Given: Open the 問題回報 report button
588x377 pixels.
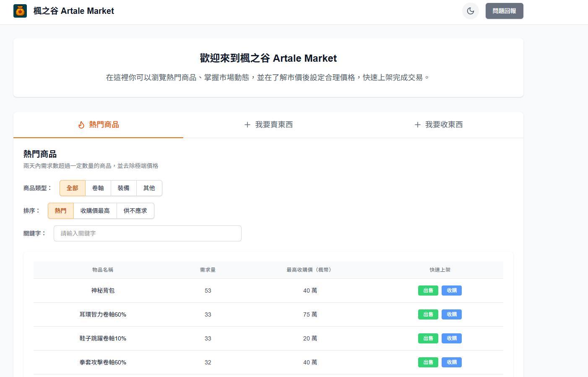Looking at the screenshot, I should [504, 11].
